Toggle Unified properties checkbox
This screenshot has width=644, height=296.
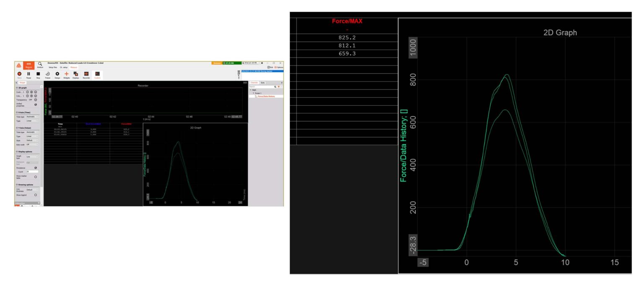(x=36, y=105)
